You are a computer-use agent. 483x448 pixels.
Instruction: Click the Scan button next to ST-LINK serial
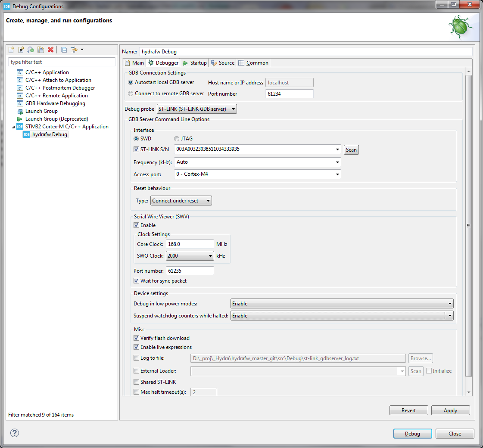tap(351, 149)
